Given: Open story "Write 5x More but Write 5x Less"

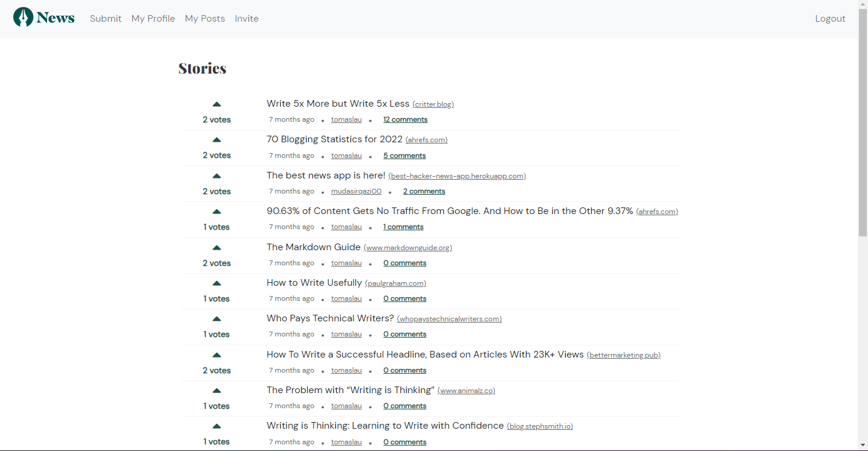Looking at the screenshot, I should pos(338,104).
